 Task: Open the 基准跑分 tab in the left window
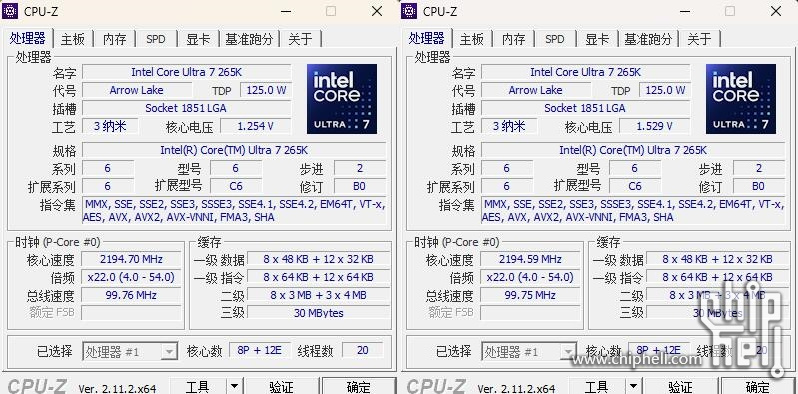click(249, 39)
